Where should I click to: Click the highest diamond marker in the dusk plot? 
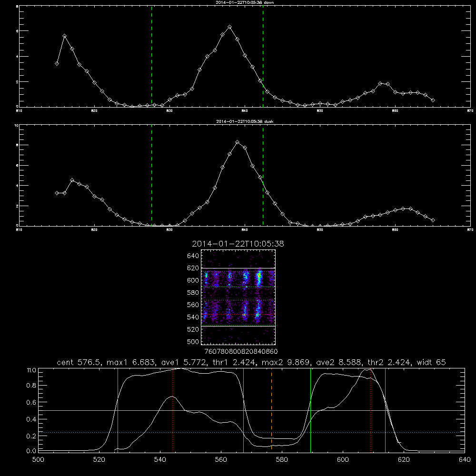[x=238, y=142]
